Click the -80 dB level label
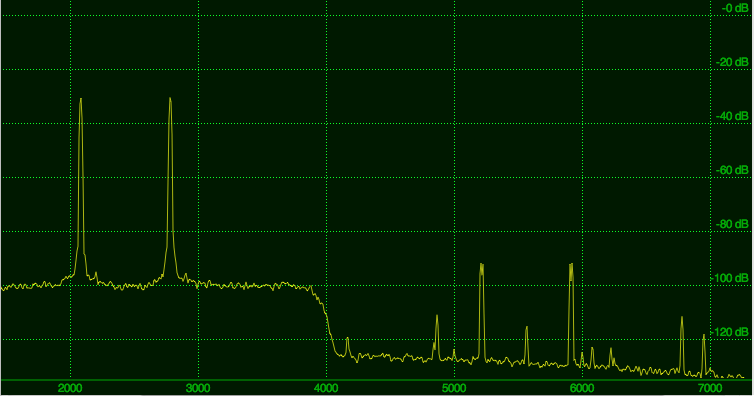This screenshot has height=396, width=754. click(x=732, y=224)
